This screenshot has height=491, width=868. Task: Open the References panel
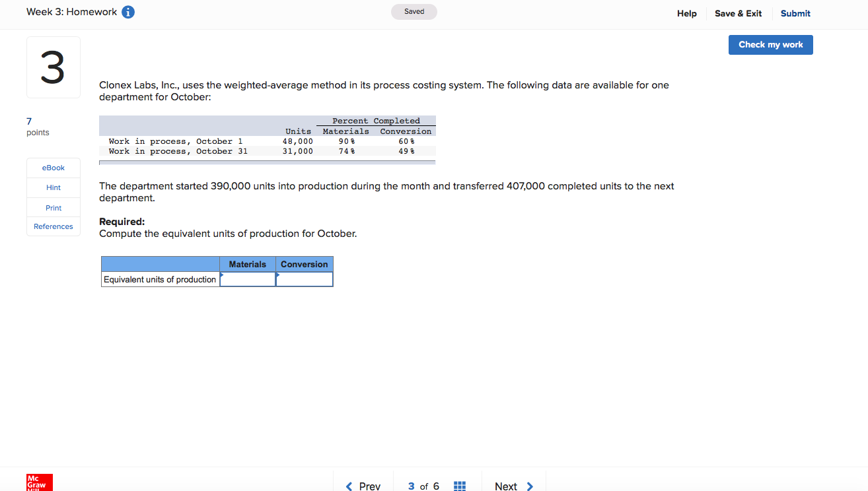[53, 226]
